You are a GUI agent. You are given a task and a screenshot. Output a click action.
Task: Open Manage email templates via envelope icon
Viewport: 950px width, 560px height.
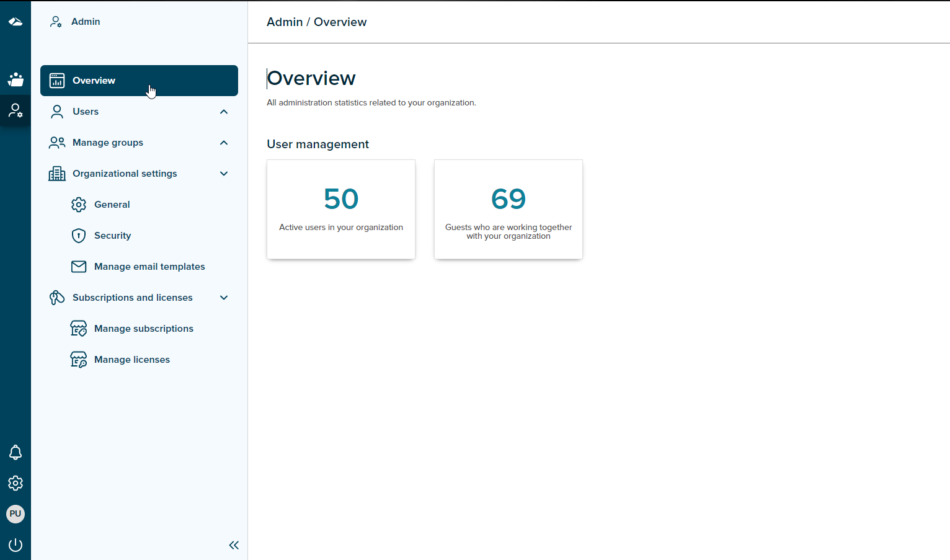click(79, 266)
